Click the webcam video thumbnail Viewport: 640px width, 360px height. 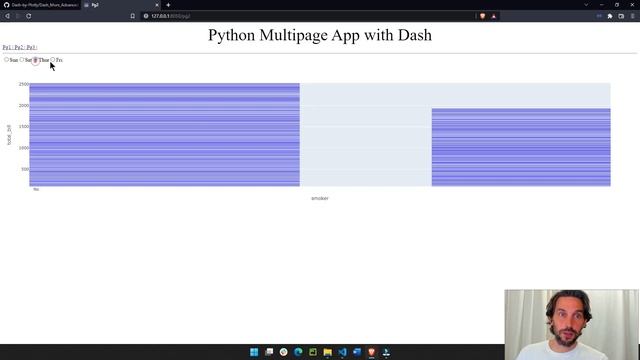pos(571,324)
